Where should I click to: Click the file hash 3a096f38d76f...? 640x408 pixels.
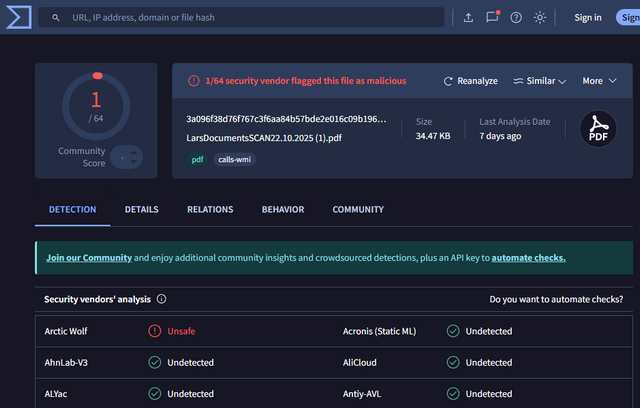286,119
